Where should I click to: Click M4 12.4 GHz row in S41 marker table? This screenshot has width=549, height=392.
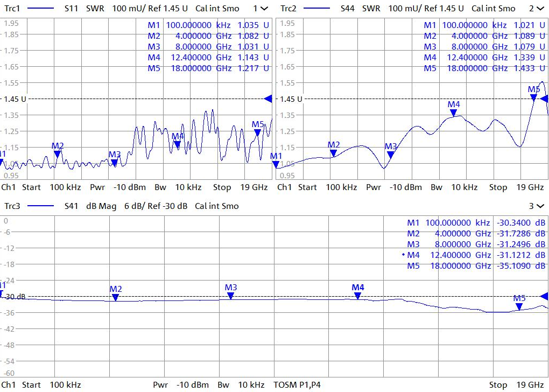click(476, 255)
